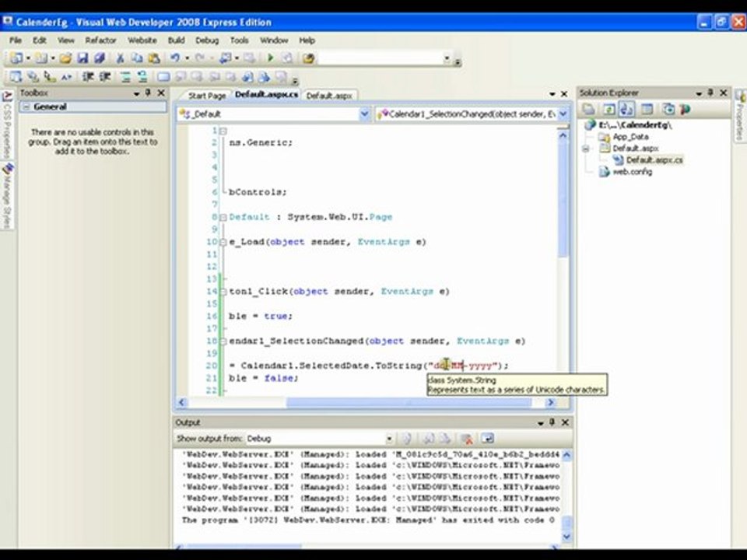
Task: Open the _Default class dropdown
Action: pyautogui.click(x=364, y=114)
